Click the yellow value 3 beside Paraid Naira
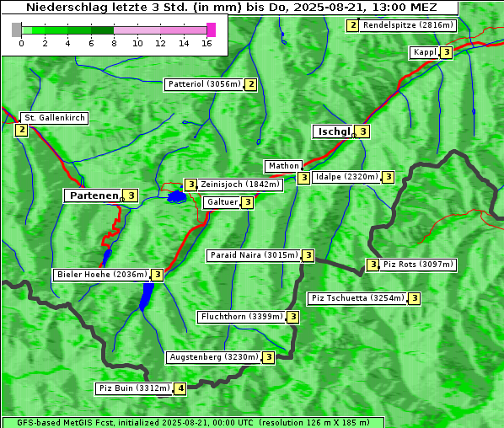 pyautogui.click(x=308, y=255)
